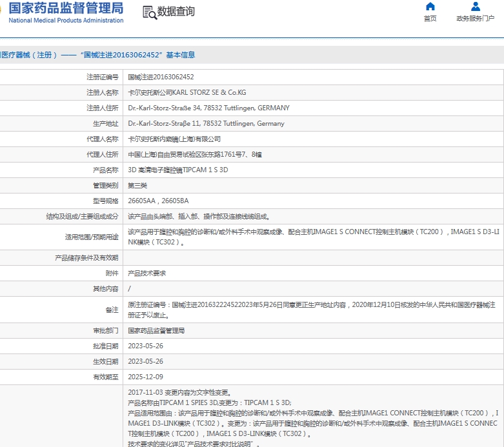Select production address Dr.-Karl-Storz-Straße 11 Germany
Image resolution: width=504 pixels, height=447 pixels.
[x=206, y=124]
